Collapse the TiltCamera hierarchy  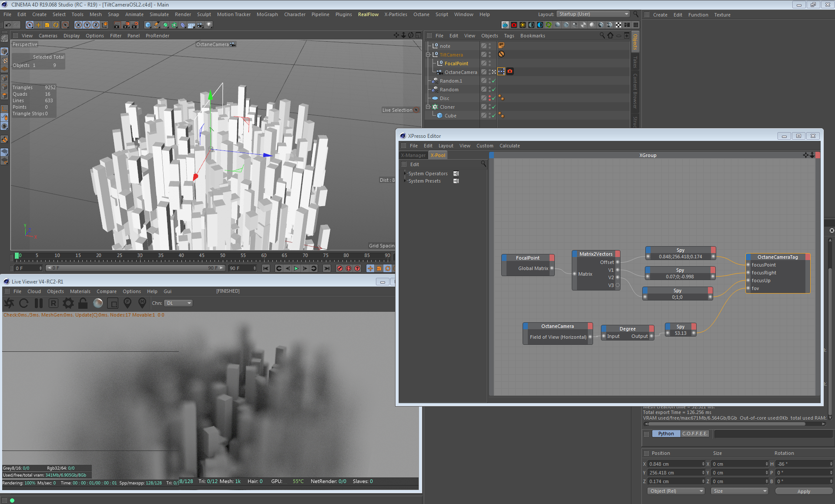coord(428,55)
